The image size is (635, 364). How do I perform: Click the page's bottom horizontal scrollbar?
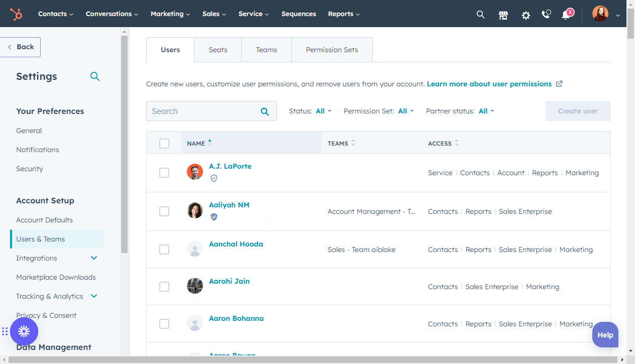point(313,360)
